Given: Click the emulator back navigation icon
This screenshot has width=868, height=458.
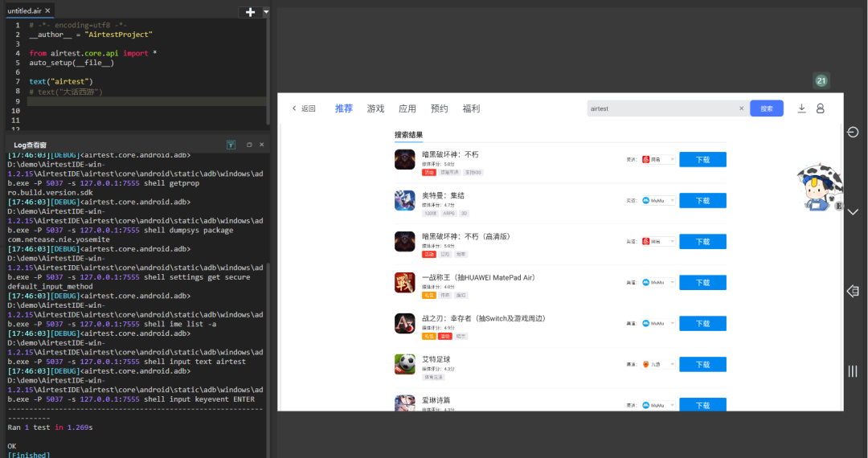Looking at the screenshot, I should point(853,291).
